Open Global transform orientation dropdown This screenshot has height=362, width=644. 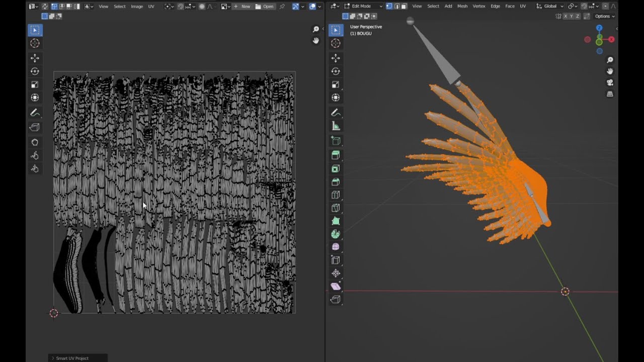click(x=549, y=6)
